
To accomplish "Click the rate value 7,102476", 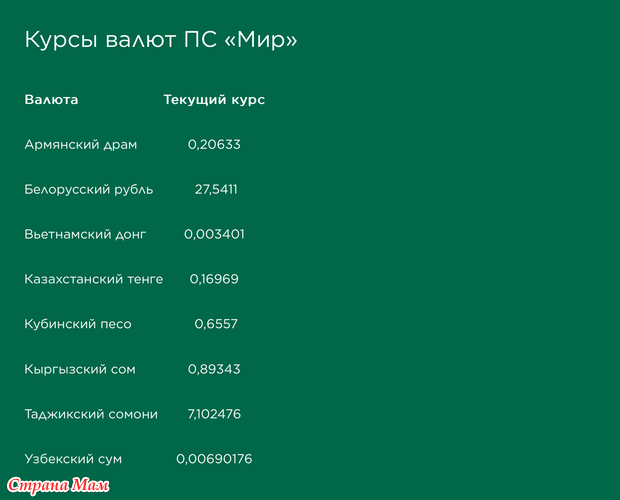I will 214,414.
